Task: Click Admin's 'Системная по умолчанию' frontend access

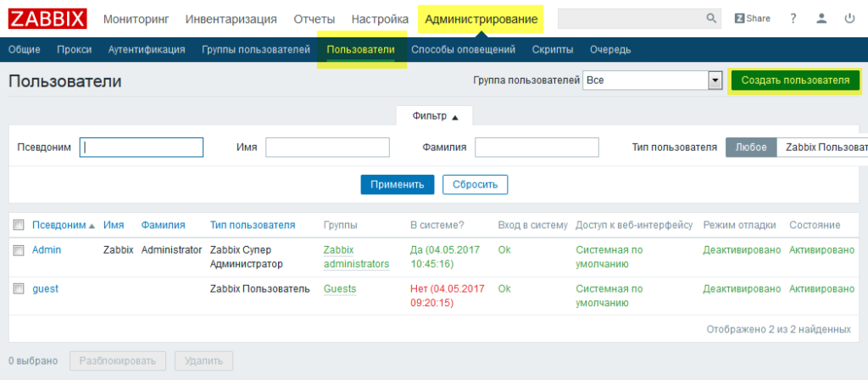Action: pos(609,257)
